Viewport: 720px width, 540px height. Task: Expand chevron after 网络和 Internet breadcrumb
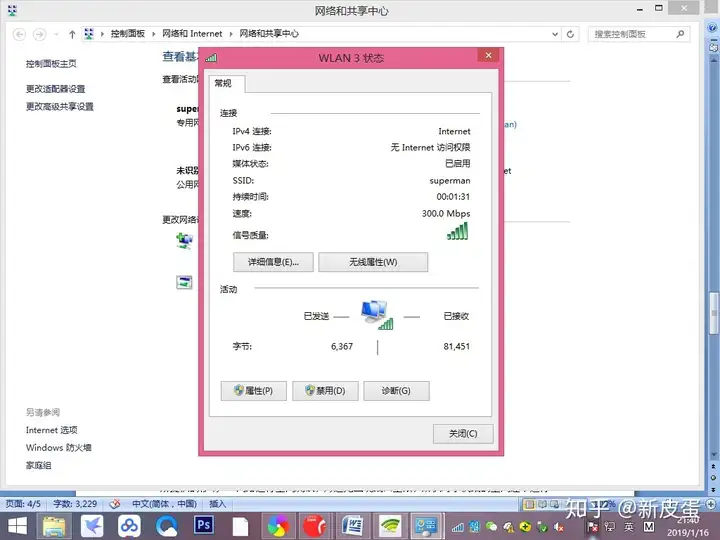[x=231, y=34]
